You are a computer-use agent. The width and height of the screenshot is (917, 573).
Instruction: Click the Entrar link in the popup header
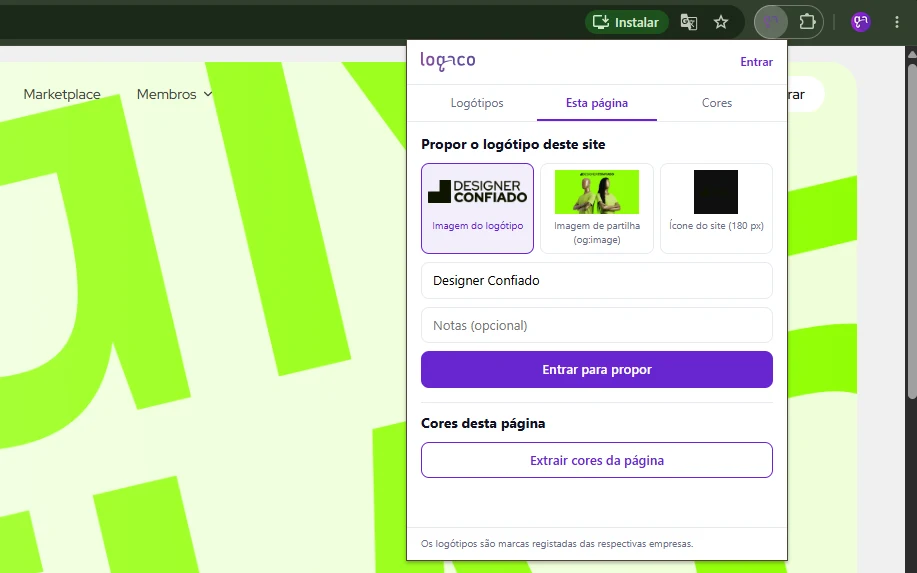(x=756, y=62)
